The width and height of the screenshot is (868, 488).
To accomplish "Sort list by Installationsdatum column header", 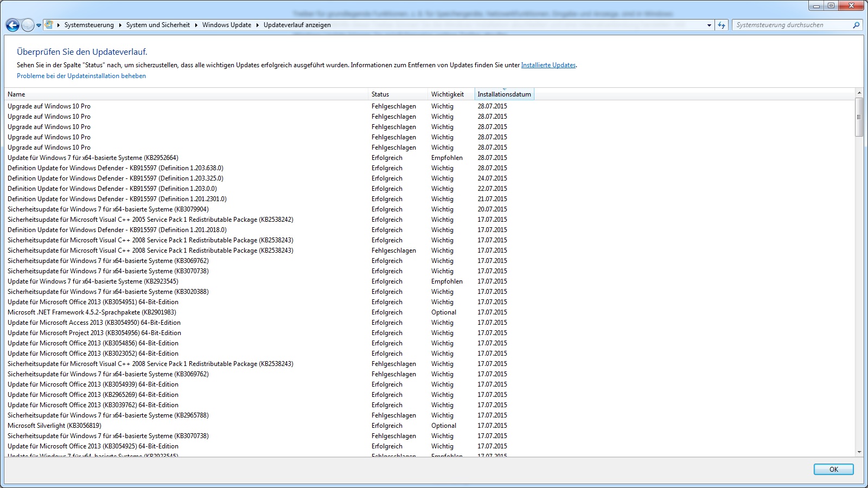I will pos(505,94).
